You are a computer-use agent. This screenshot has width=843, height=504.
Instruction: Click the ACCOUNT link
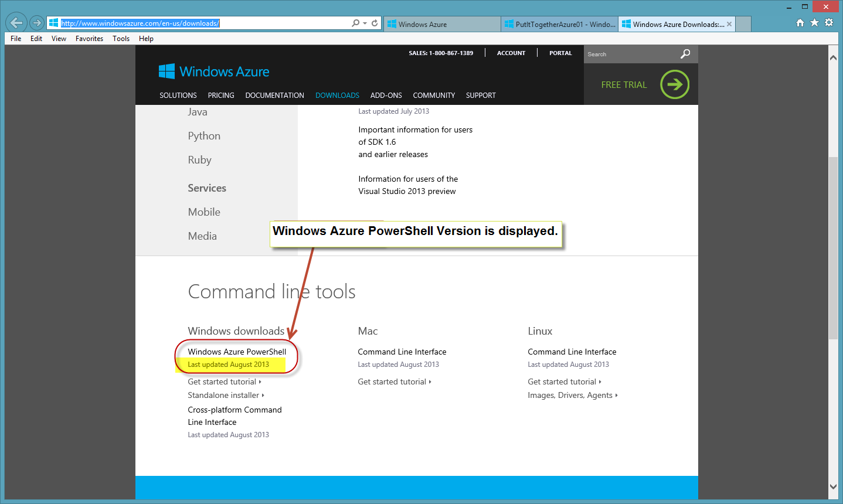pyautogui.click(x=511, y=53)
